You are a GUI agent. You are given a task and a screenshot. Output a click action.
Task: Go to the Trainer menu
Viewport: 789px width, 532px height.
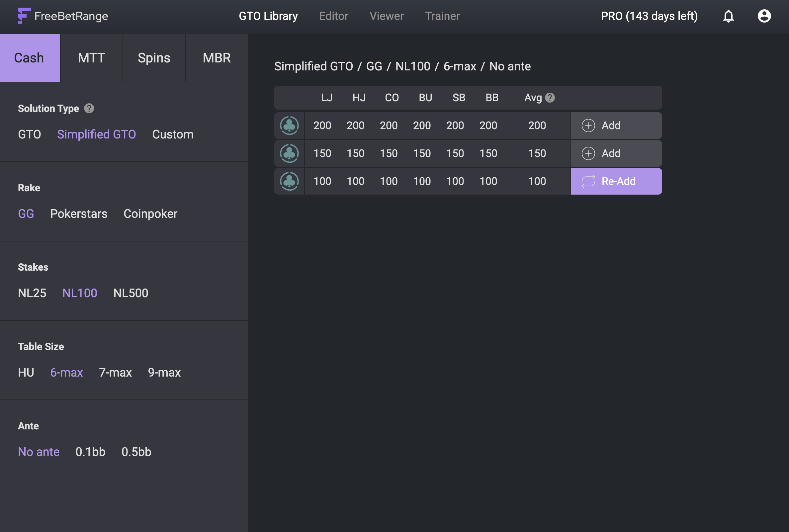pos(442,16)
